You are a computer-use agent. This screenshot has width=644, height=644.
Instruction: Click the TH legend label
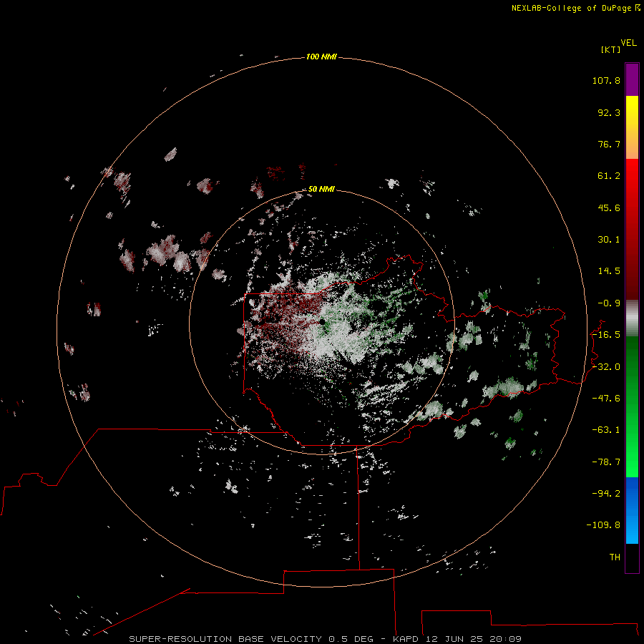[x=615, y=557]
